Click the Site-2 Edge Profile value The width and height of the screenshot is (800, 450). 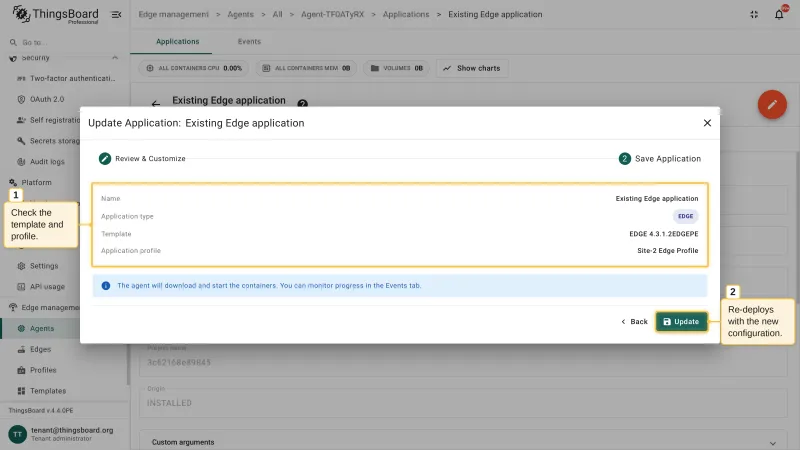point(667,251)
